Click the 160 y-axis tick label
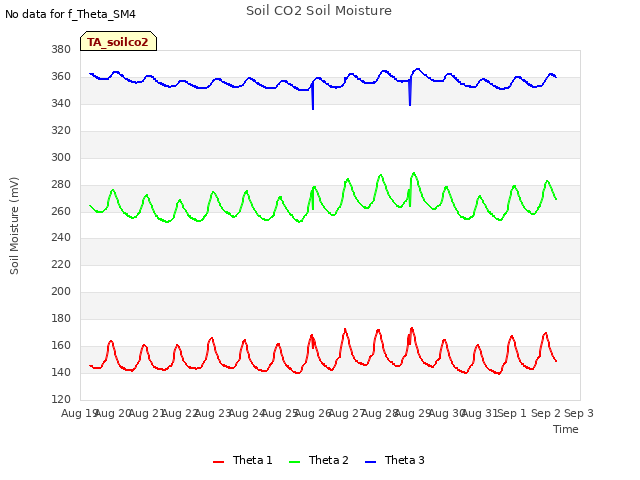 [x=61, y=345]
